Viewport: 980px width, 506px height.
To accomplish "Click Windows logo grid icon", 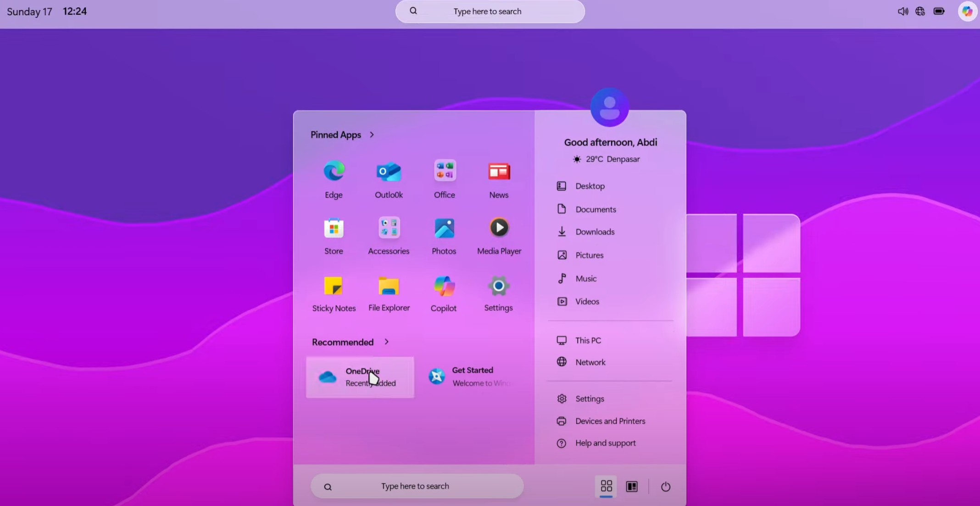I will (606, 486).
